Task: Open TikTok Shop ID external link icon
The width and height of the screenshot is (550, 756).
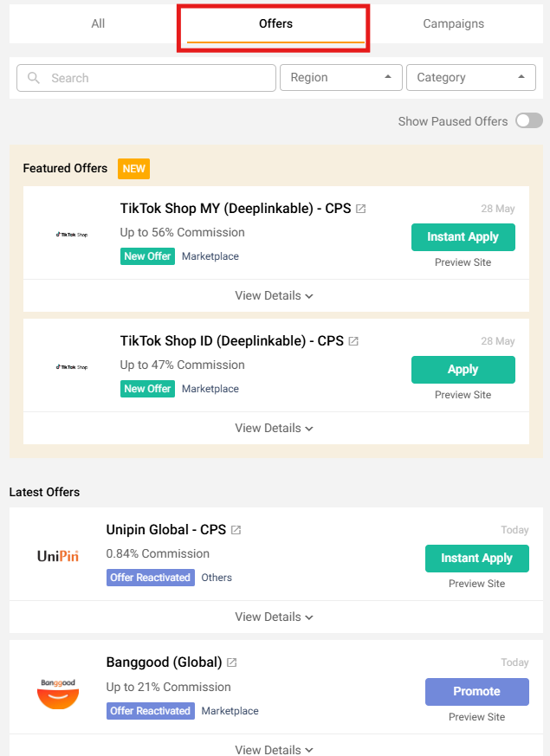Action: pyautogui.click(x=353, y=342)
